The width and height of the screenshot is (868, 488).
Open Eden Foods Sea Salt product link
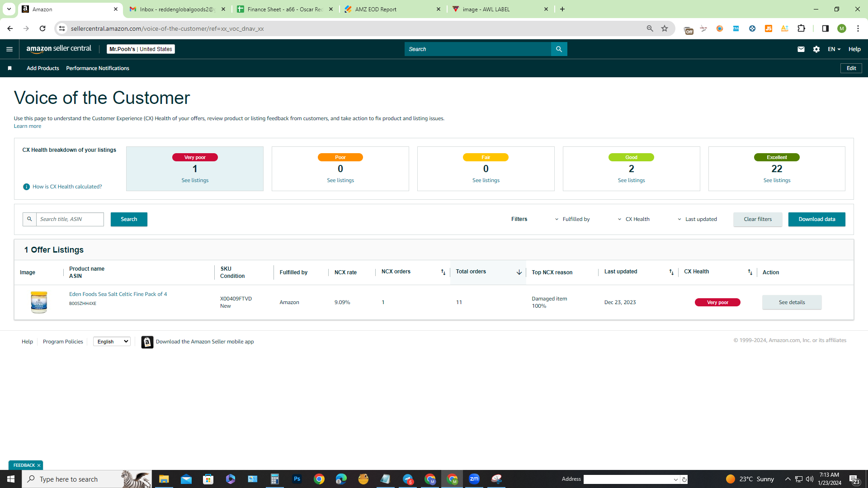(118, 294)
